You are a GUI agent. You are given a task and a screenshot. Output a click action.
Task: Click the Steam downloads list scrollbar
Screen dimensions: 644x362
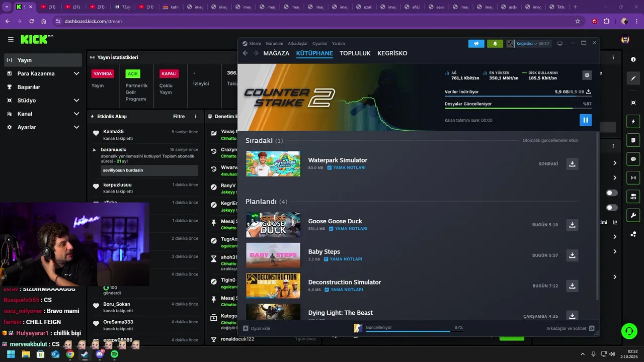tap(597, 216)
